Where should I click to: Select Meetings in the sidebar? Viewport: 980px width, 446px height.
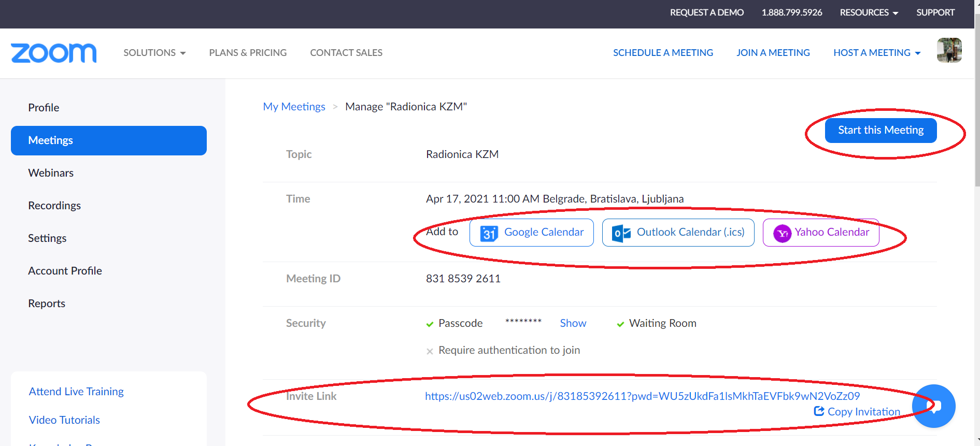click(109, 140)
